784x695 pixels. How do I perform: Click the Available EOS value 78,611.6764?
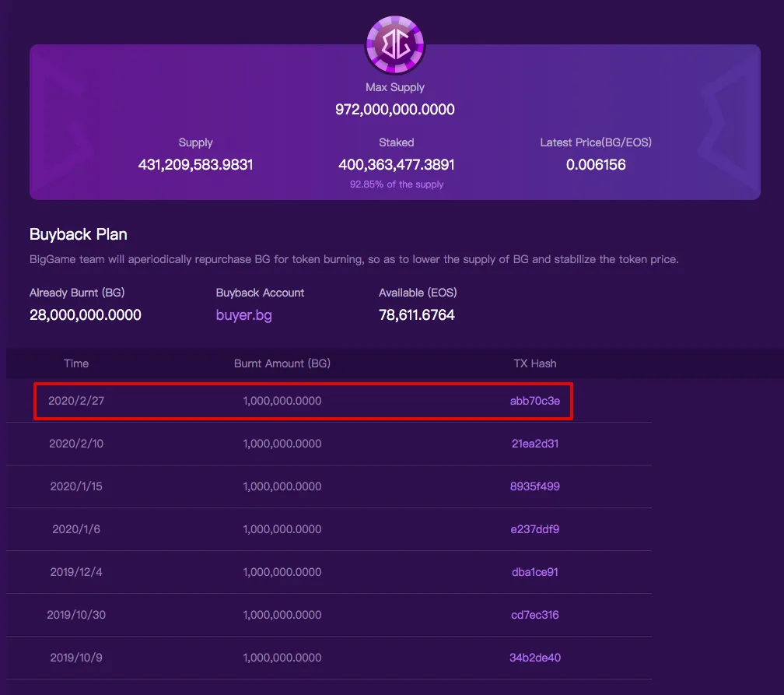click(x=417, y=314)
